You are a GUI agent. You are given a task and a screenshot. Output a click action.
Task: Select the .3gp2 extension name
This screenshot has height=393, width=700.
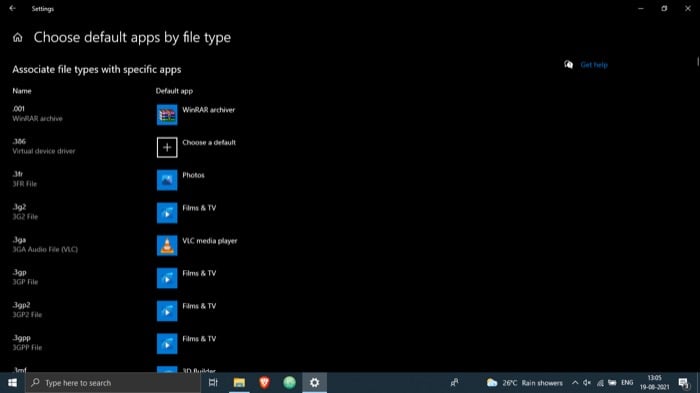point(21,305)
